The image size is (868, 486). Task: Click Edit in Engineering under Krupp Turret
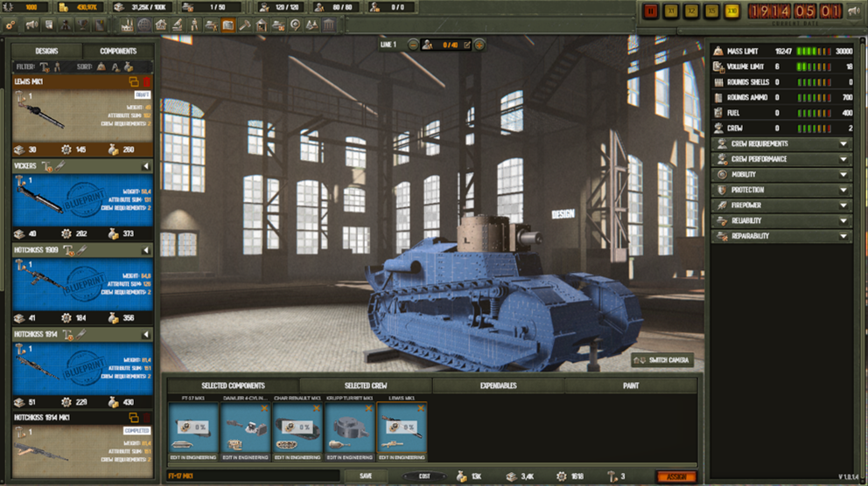[x=349, y=457]
